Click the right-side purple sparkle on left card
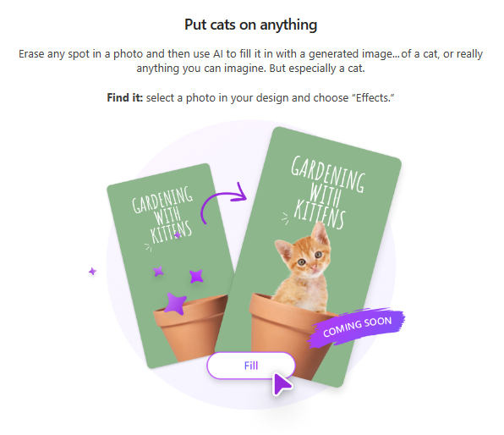This screenshot has height=435, width=504. point(196,276)
